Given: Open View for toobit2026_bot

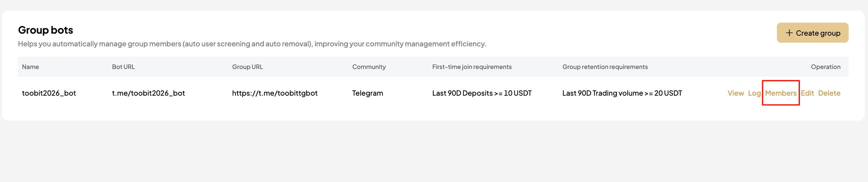Looking at the screenshot, I should click(735, 93).
